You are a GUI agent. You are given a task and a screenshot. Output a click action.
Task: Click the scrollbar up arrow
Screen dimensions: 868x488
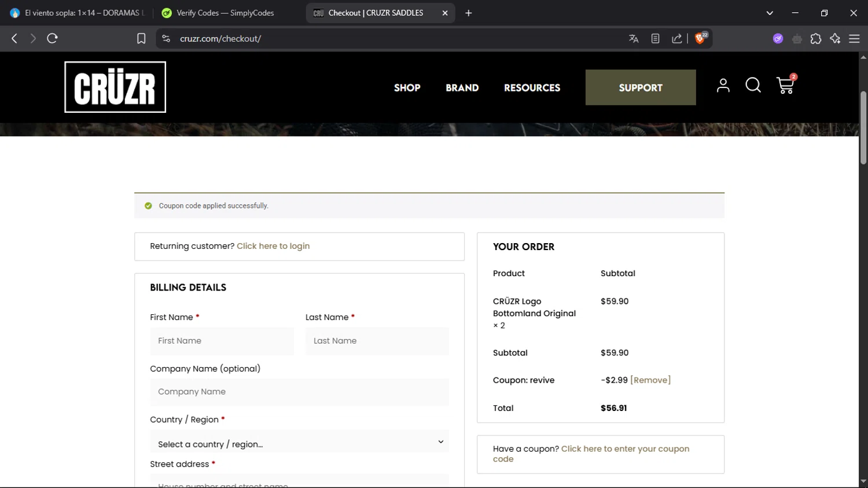pyautogui.click(x=863, y=57)
